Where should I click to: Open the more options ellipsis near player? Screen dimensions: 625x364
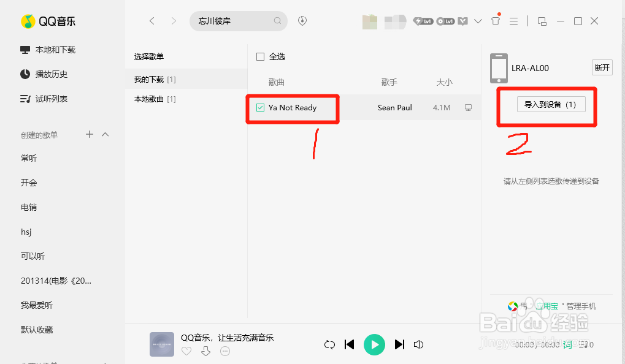point(224,351)
